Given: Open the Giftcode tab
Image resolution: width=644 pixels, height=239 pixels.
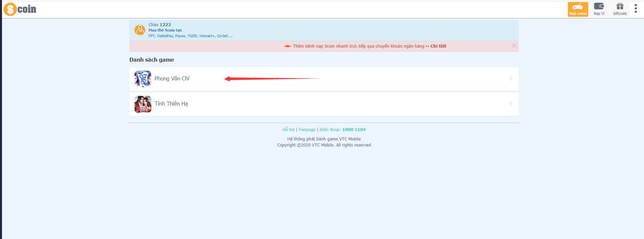Looking at the screenshot, I should pos(620,9).
